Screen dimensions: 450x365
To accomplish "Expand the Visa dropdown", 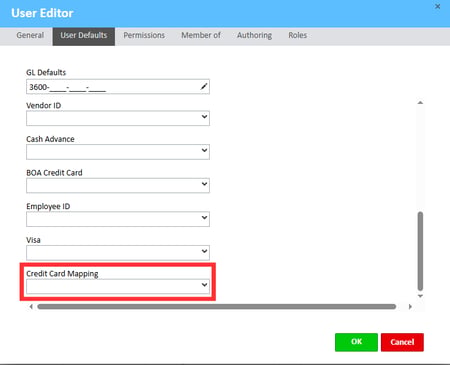I will pos(118,253).
